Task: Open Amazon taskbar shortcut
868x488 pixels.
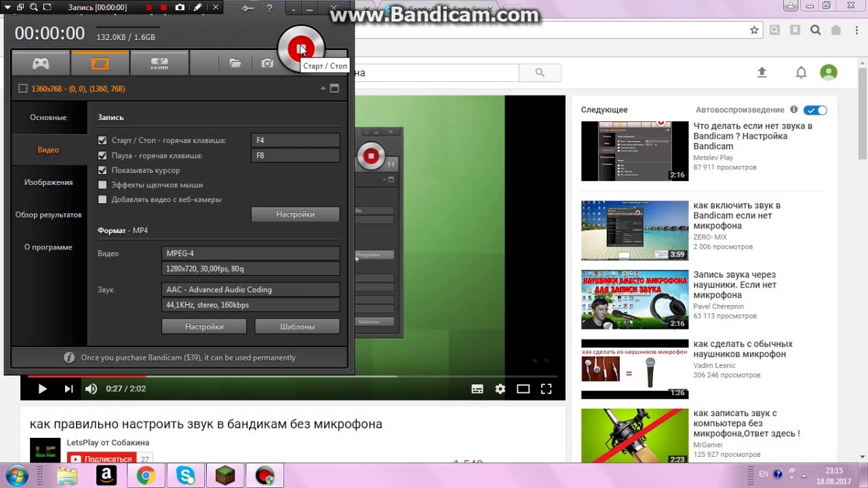Action: click(x=106, y=476)
